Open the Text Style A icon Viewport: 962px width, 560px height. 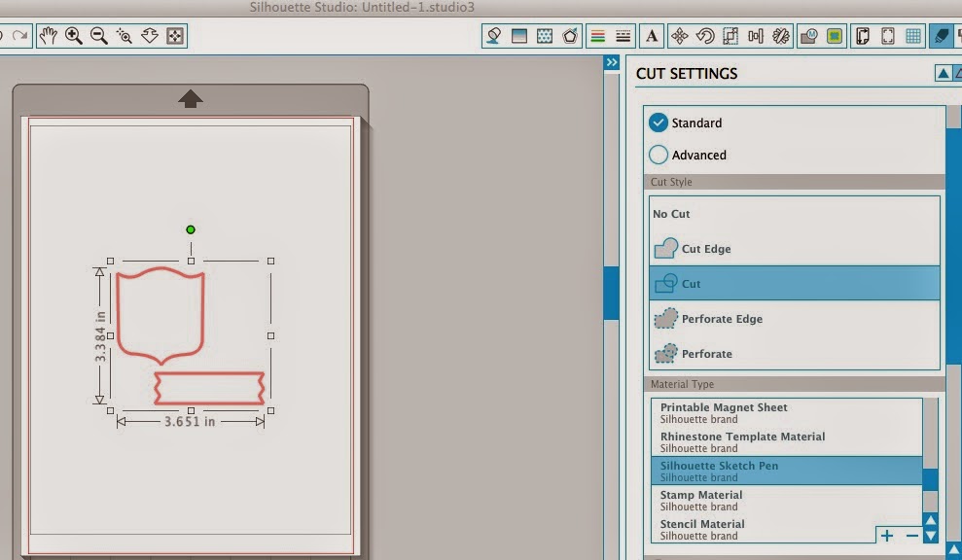[x=652, y=36]
